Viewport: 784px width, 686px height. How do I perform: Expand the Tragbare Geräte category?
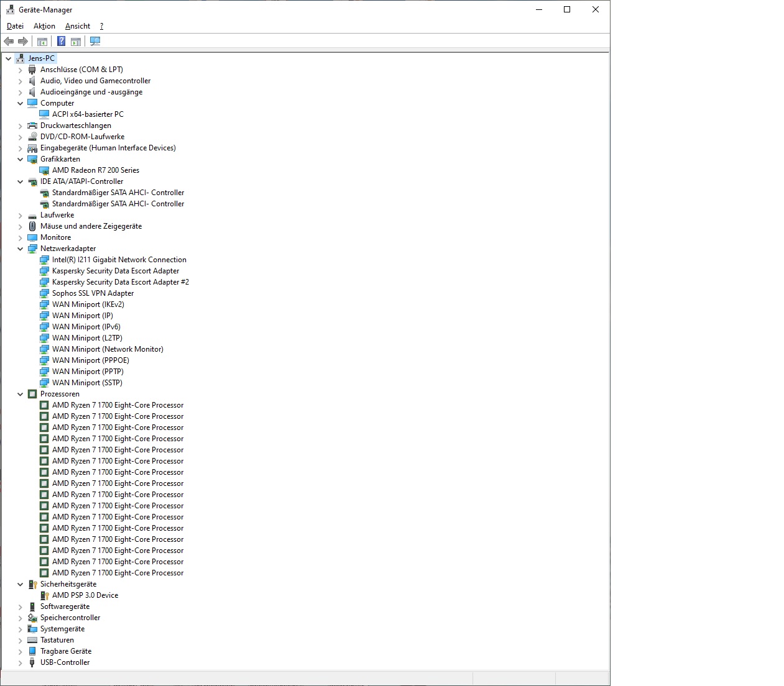(x=20, y=651)
